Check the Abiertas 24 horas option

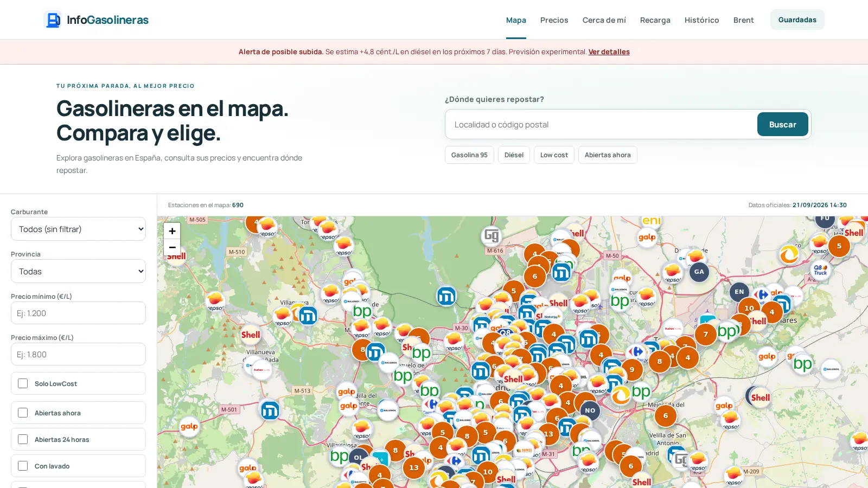(23, 439)
